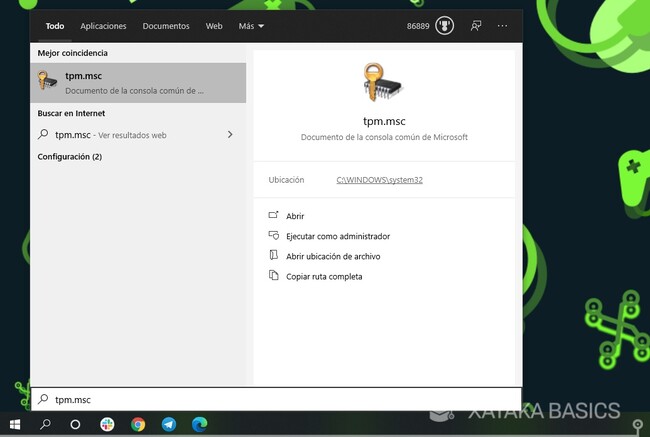Select the Web search tab
The height and width of the screenshot is (437, 650).
point(214,26)
